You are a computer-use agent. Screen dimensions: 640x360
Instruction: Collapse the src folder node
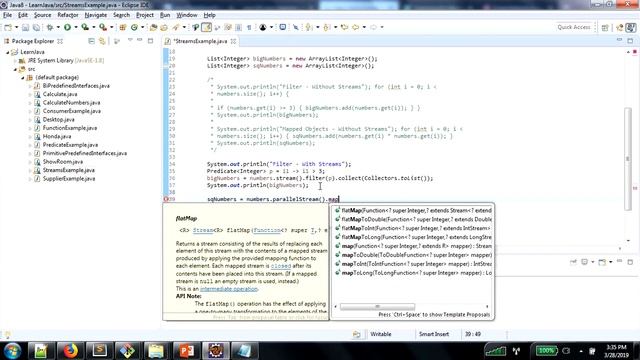[15, 69]
